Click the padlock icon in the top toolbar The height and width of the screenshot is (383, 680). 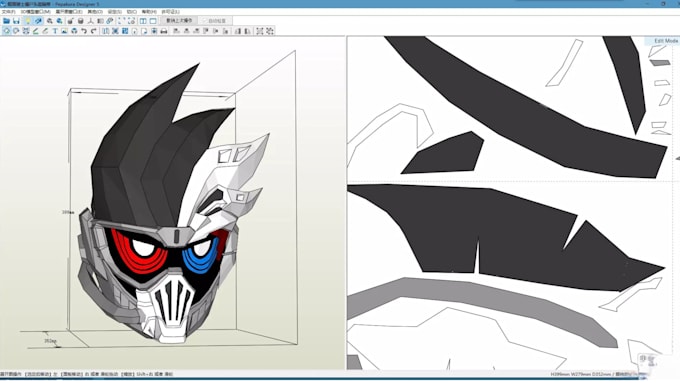coord(70,21)
